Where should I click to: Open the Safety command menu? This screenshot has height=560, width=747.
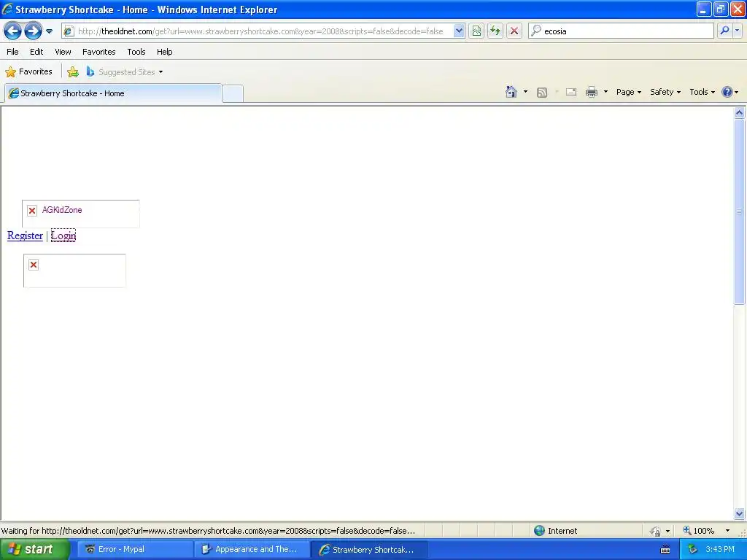(665, 92)
